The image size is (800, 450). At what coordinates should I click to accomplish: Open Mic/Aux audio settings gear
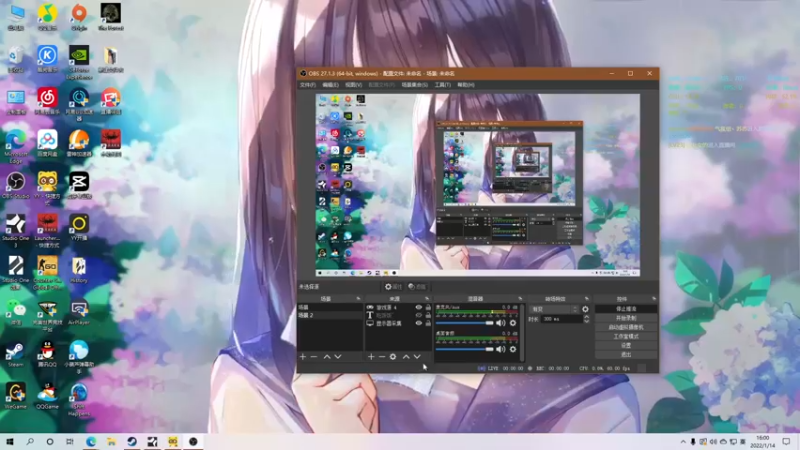point(513,323)
